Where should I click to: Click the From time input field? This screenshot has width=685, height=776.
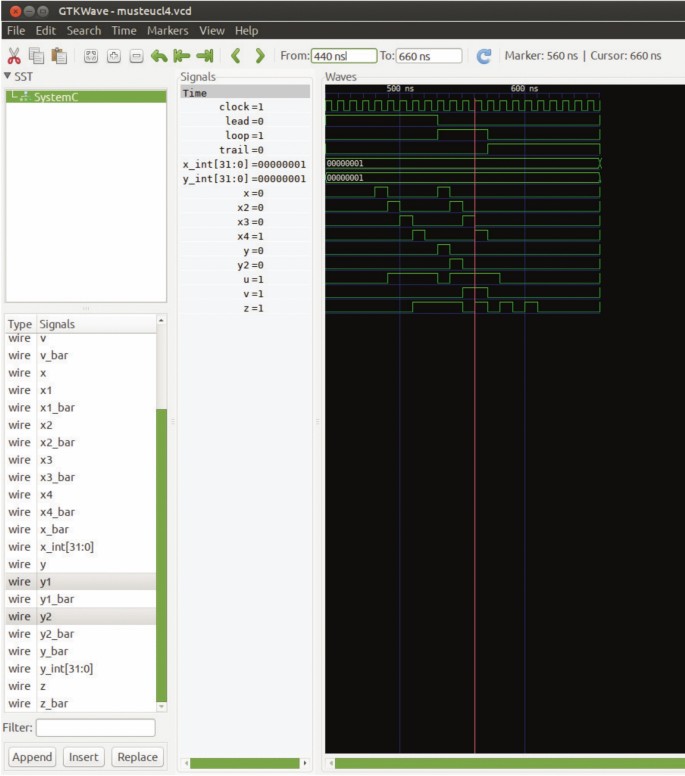[x=344, y=56]
